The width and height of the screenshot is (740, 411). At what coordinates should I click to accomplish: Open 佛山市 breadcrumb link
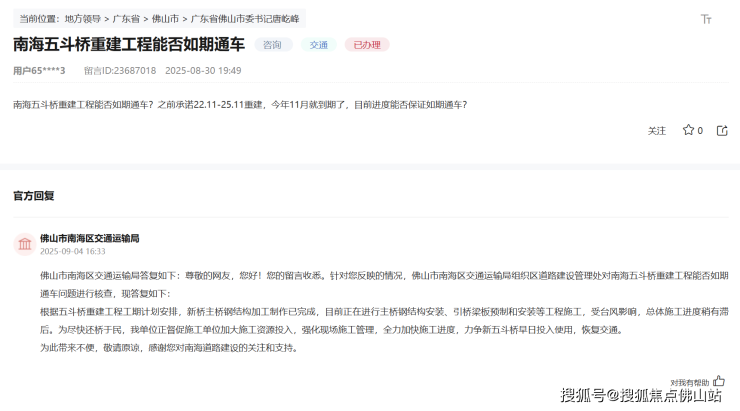165,18
